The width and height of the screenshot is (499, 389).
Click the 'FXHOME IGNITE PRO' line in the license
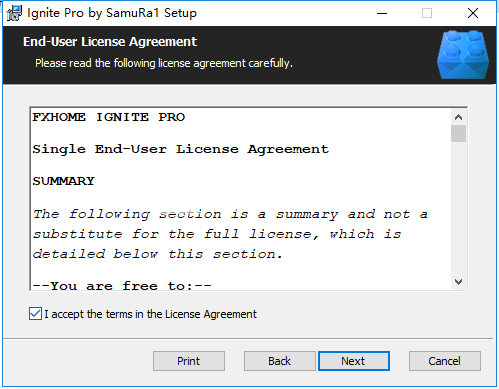click(109, 117)
